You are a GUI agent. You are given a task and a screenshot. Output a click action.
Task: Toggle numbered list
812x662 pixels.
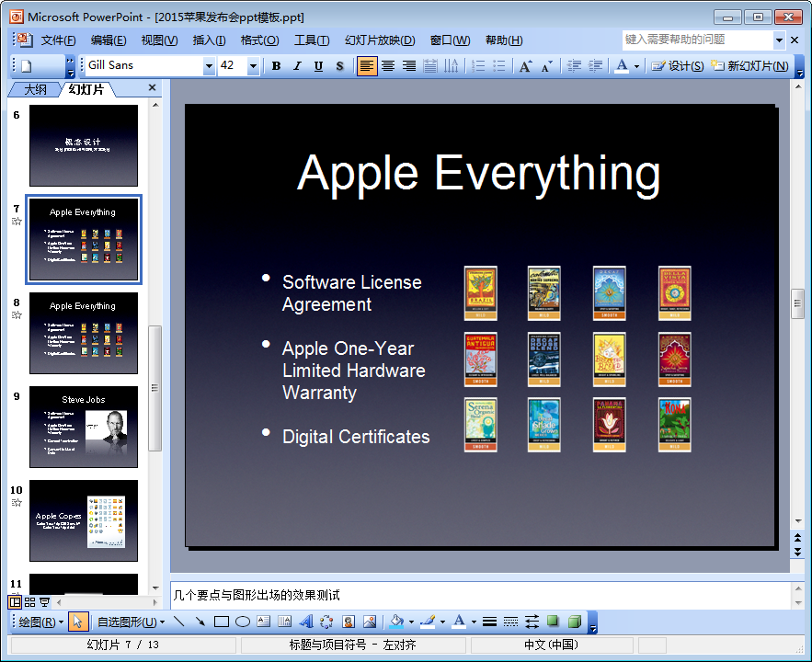pos(478,65)
